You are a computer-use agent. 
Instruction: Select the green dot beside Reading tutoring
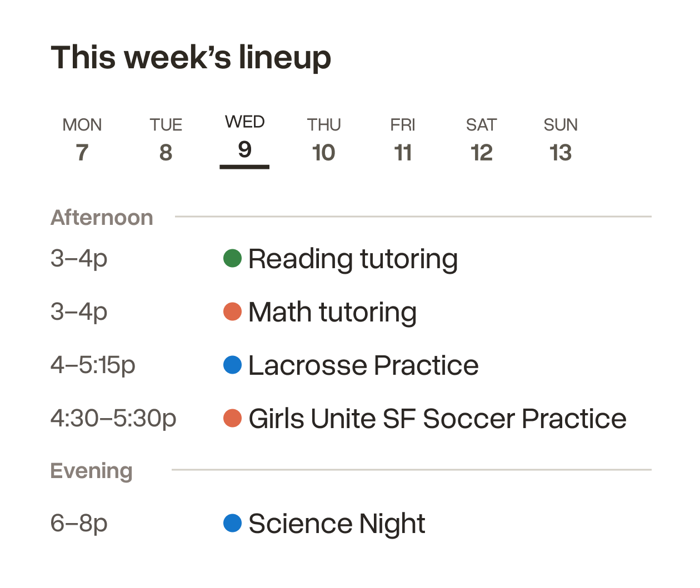coord(232,258)
